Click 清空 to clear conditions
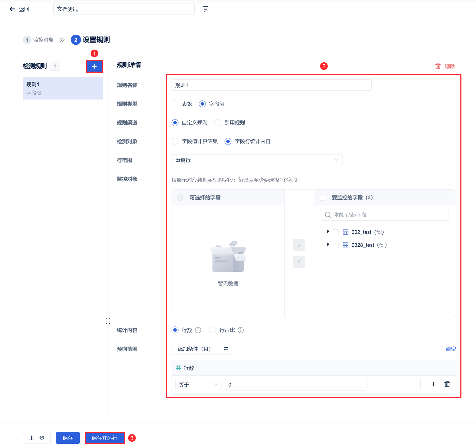Image resolution: width=476 pixels, height=448 pixels. (451, 349)
